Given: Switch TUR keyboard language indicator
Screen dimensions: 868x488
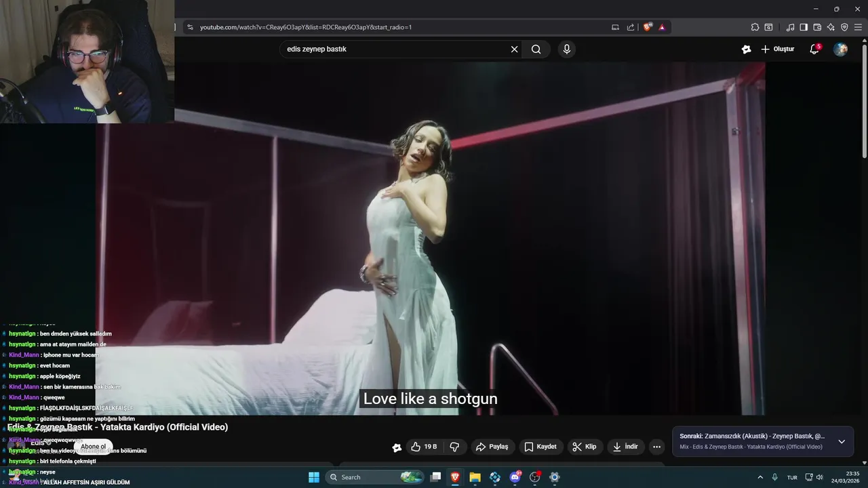Looking at the screenshot, I should [792, 477].
